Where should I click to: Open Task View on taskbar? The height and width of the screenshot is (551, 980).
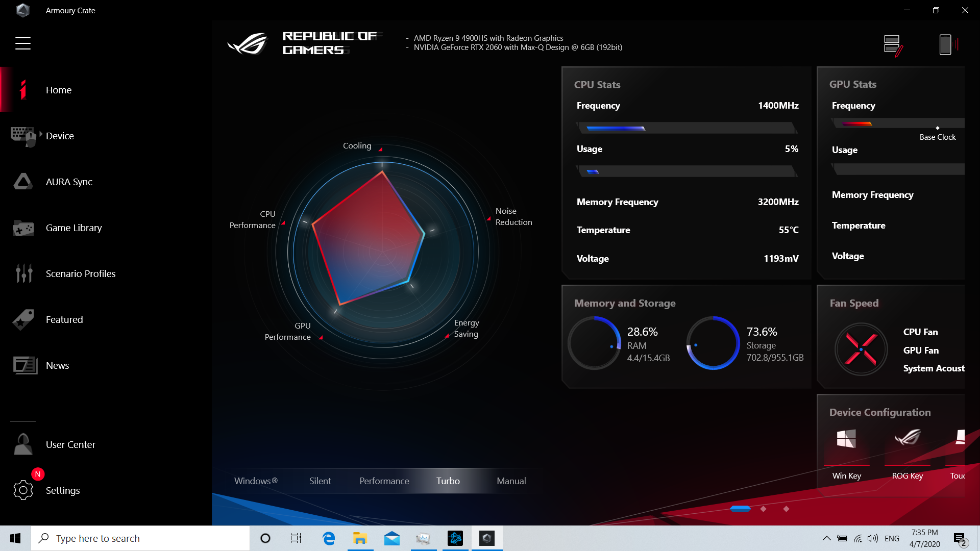(296, 538)
